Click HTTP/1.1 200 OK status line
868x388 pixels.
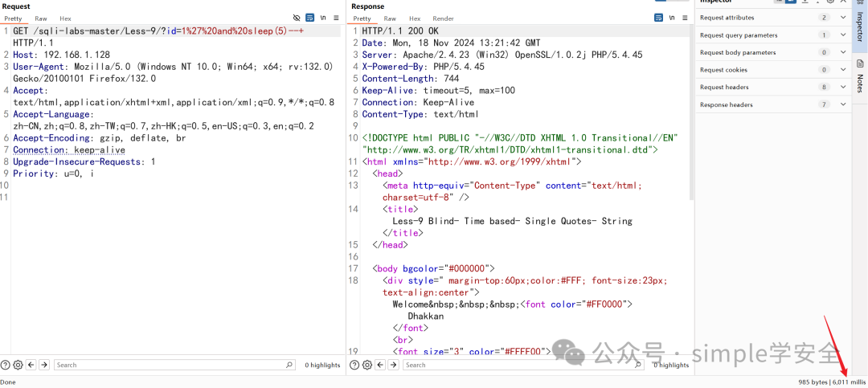point(400,31)
